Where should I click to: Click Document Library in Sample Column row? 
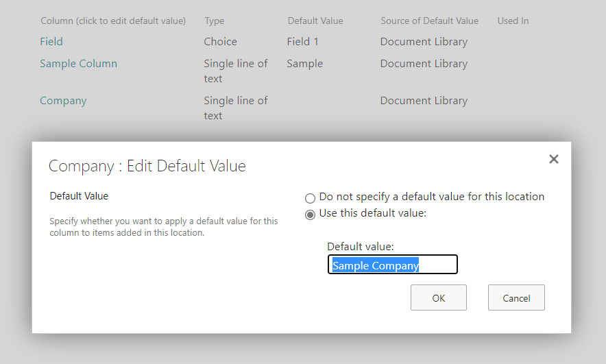tap(424, 64)
